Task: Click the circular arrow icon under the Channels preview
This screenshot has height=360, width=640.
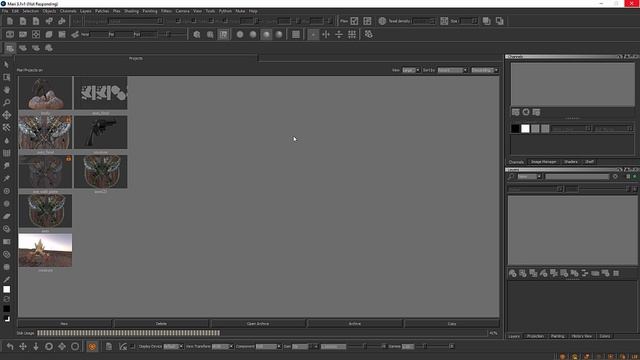Action: tap(526, 112)
